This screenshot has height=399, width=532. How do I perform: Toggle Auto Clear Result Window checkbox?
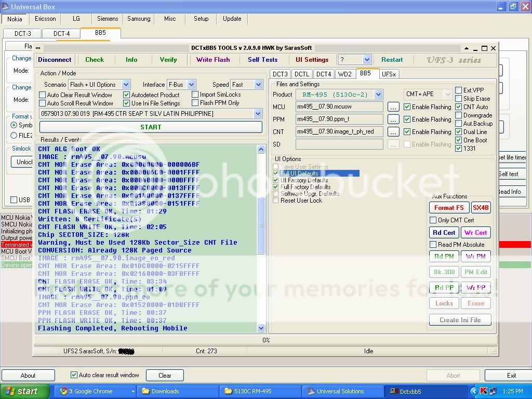click(43, 95)
